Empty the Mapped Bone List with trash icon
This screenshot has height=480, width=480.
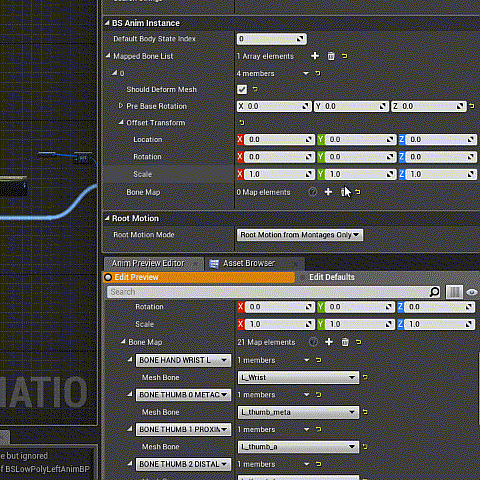tap(331, 56)
